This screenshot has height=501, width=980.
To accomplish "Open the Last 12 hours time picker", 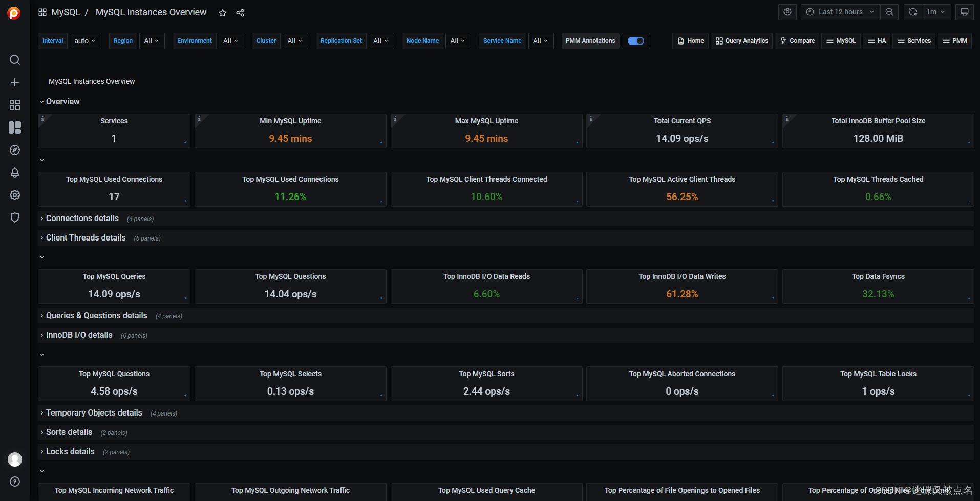I will click(840, 12).
